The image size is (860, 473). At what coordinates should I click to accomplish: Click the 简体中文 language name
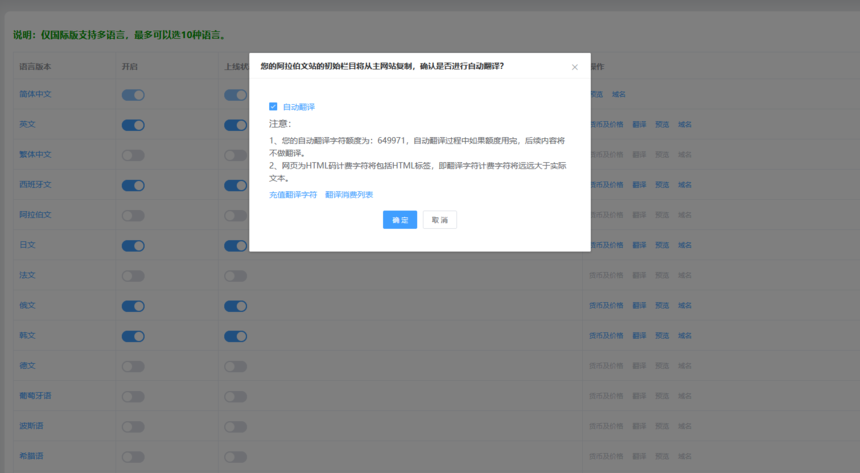(x=35, y=94)
